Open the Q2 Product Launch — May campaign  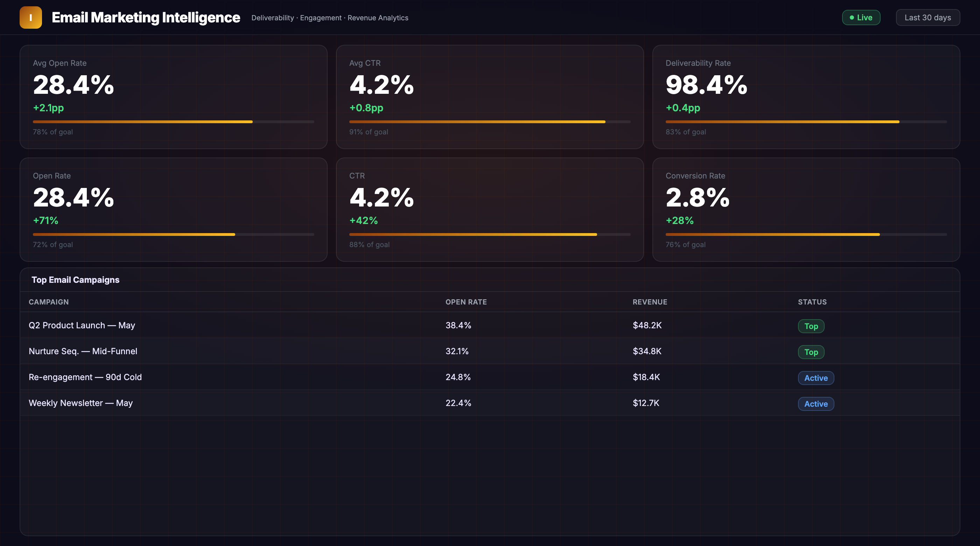[82, 325]
